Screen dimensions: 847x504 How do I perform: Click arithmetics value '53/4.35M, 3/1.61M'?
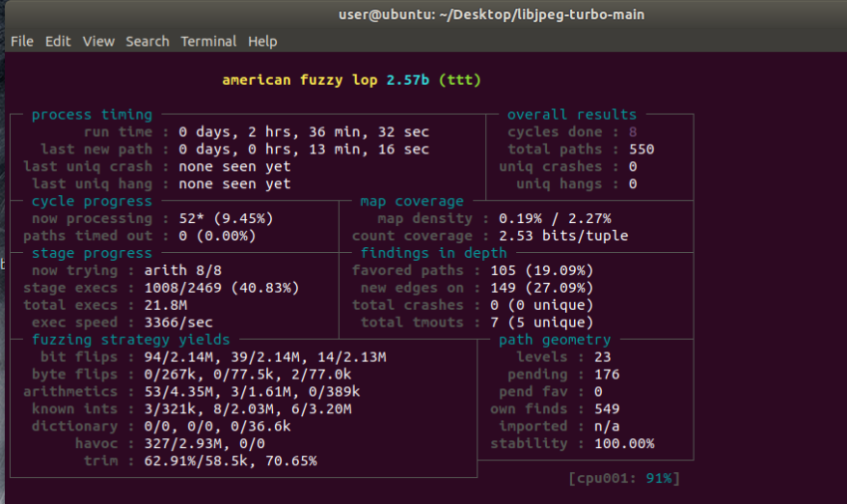[x=217, y=391]
